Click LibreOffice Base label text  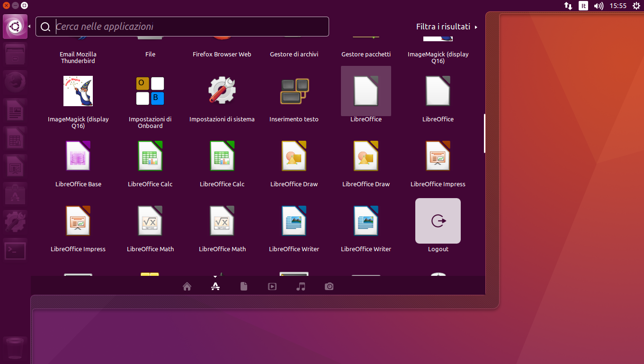click(x=78, y=184)
